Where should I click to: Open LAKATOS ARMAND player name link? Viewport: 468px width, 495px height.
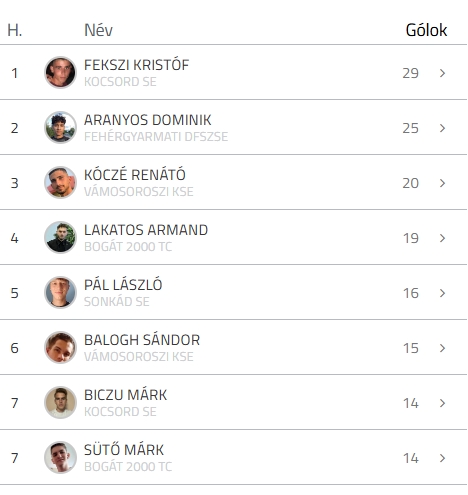(x=146, y=230)
